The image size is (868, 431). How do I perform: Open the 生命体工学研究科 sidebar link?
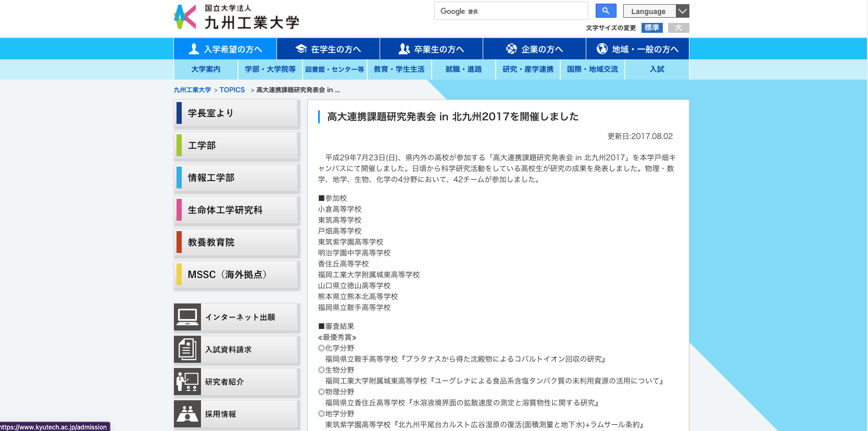237,210
